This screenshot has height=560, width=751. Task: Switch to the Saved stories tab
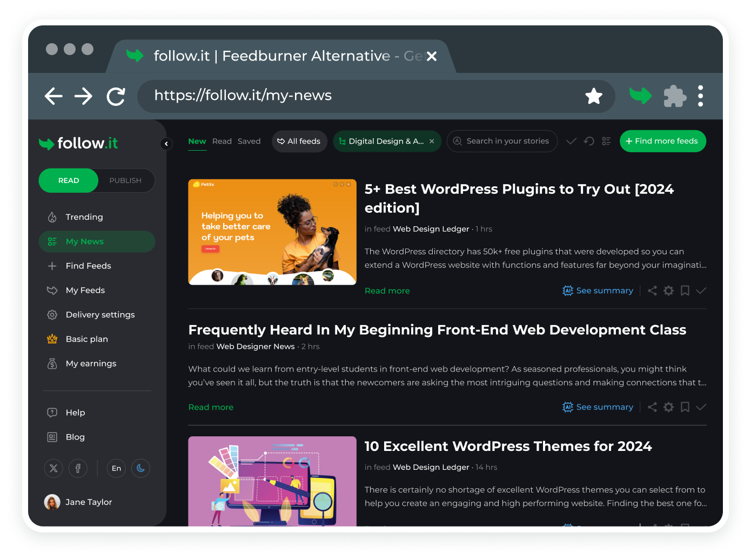click(x=249, y=141)
